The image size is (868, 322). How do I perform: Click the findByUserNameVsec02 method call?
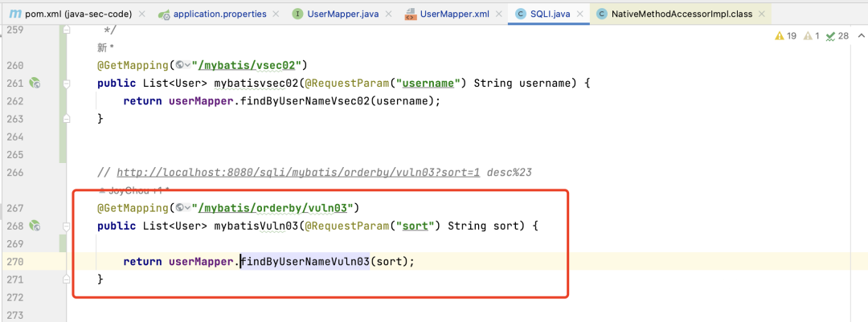[x=305, y=100]
